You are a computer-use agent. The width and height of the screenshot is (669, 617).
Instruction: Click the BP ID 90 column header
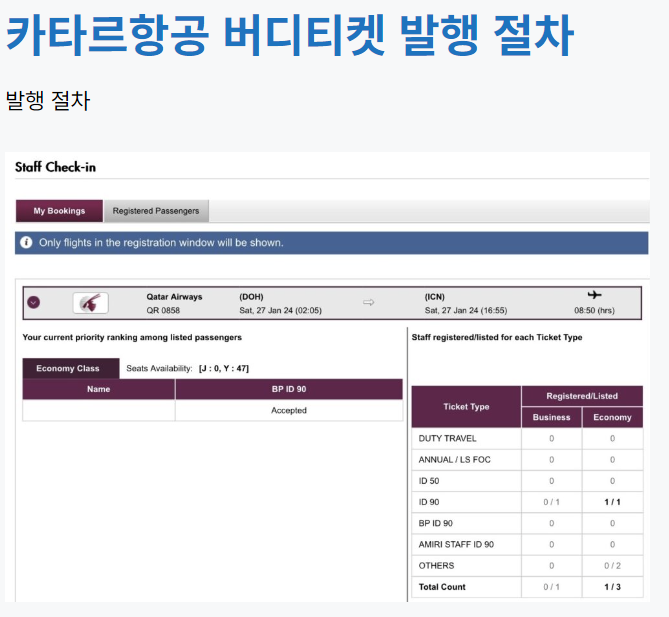point(289,389)
